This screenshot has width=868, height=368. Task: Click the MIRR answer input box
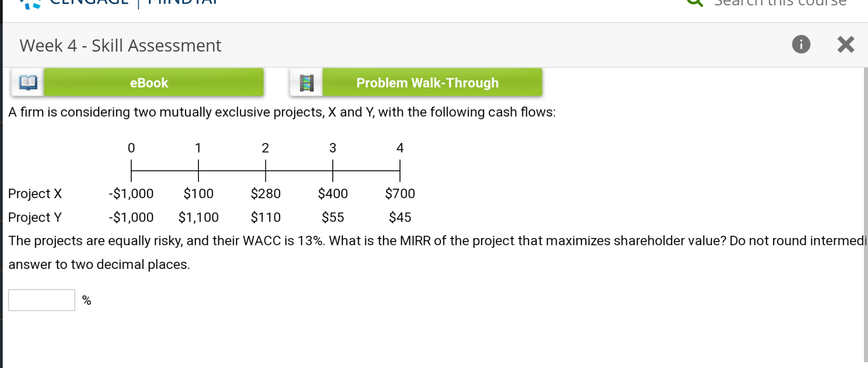(41, 299)
